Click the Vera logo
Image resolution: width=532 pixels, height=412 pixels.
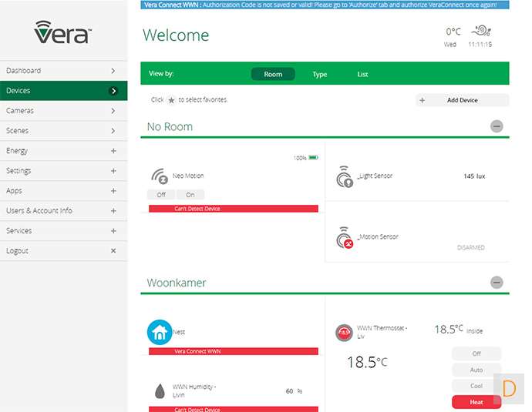point(63,33)
